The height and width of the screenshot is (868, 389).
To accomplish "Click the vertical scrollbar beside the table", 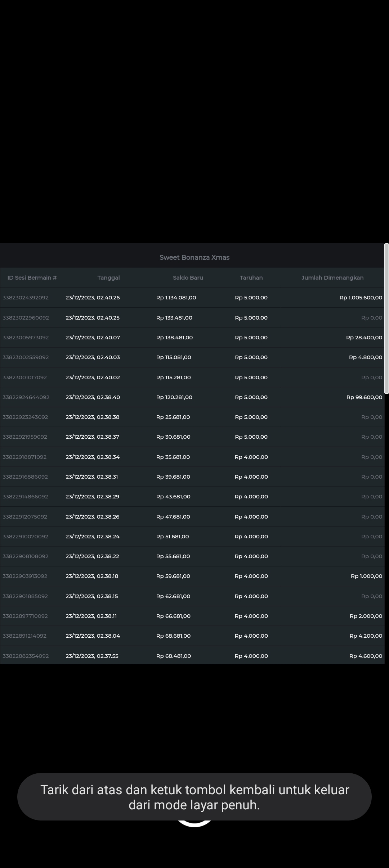I will pos(386,318).
